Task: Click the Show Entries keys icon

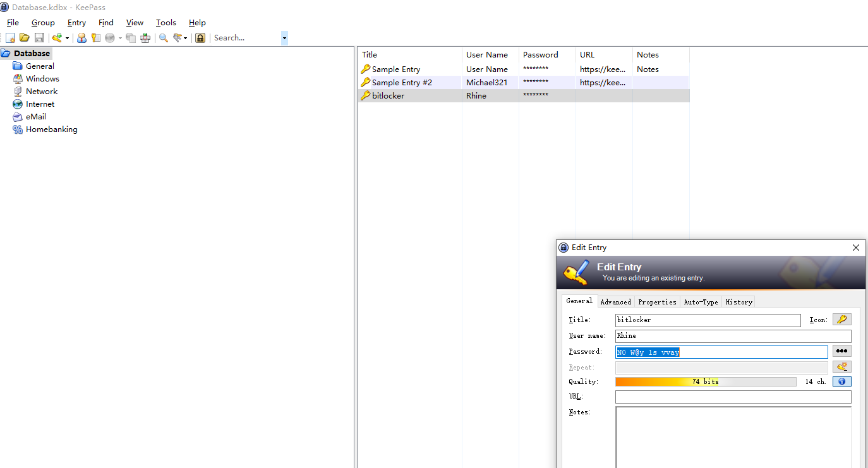Action: [178, 38]
